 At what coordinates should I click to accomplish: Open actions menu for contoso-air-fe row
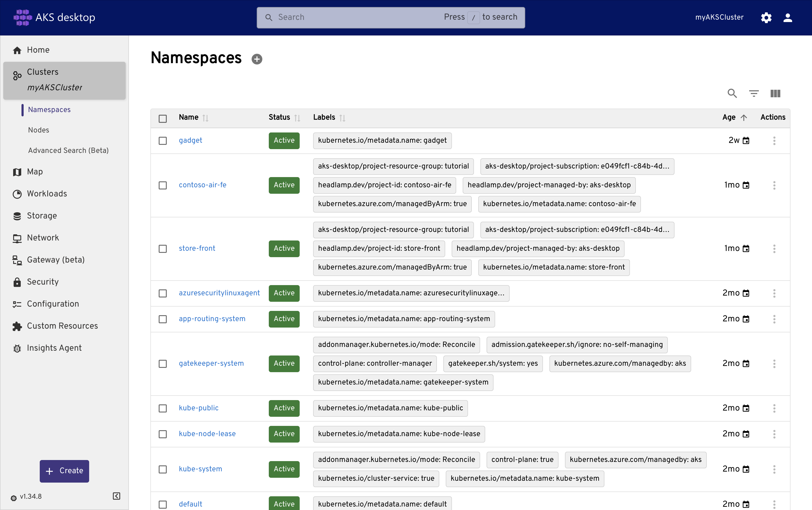coord(774,185)
